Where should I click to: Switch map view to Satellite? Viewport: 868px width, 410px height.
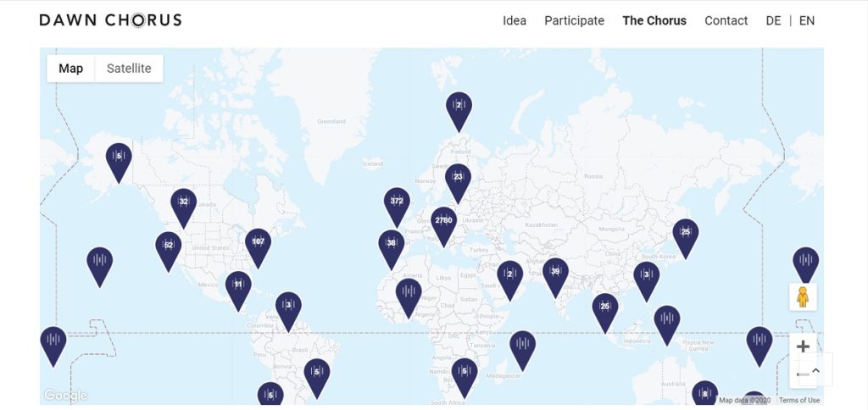(x=129, y=69)
